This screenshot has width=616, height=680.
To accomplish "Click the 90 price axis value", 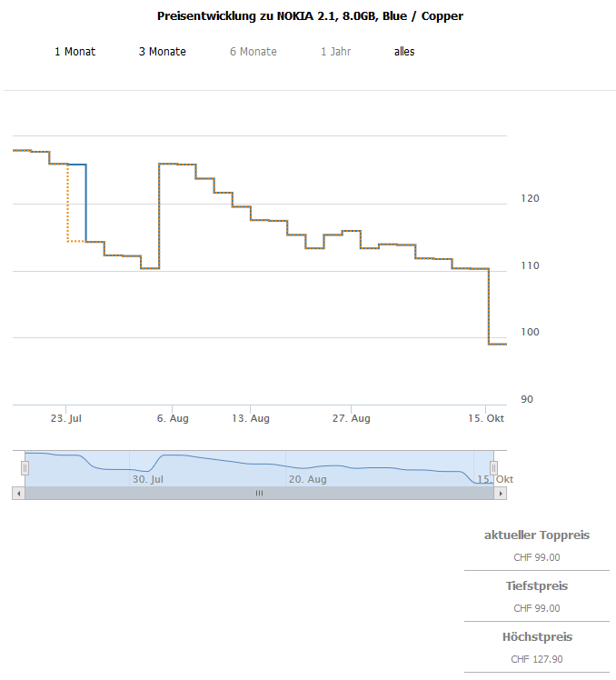I will click(x=527, y=399).
